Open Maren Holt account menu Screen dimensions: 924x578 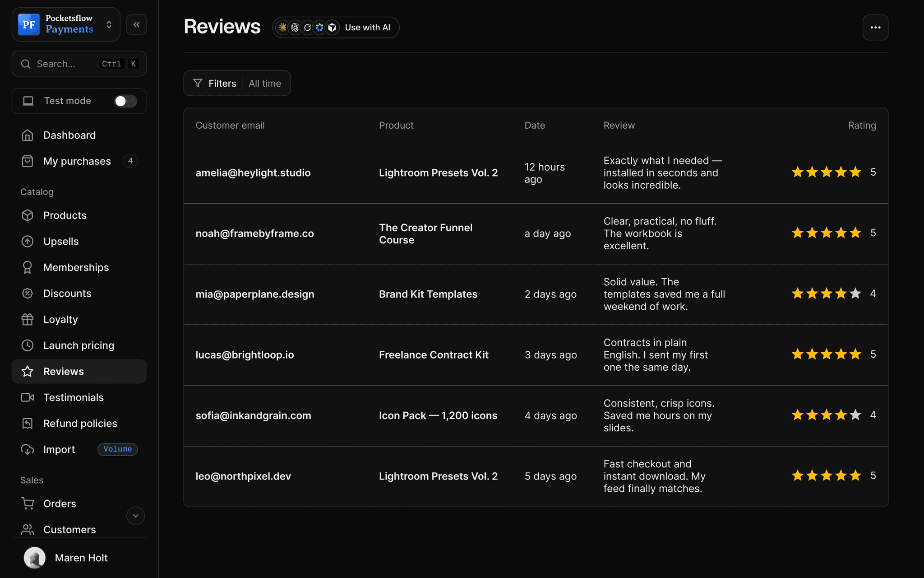point(79,558)
